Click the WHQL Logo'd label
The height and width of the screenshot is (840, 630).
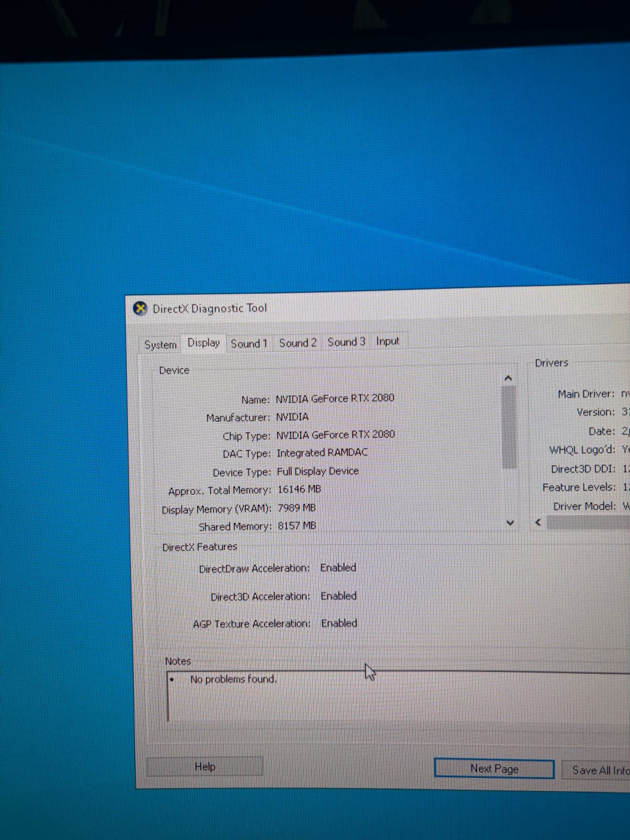click(582, 450)
